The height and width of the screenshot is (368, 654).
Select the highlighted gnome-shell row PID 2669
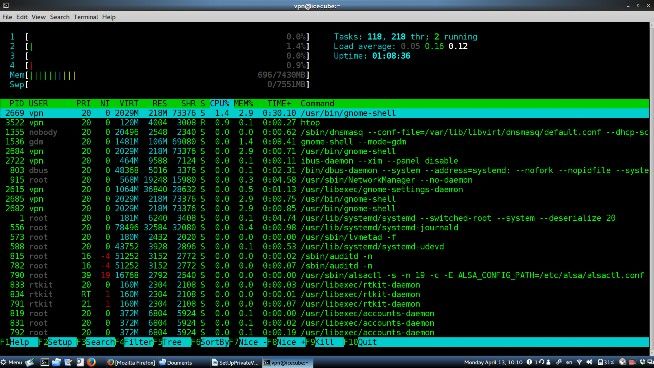click(x=324, y=113)
